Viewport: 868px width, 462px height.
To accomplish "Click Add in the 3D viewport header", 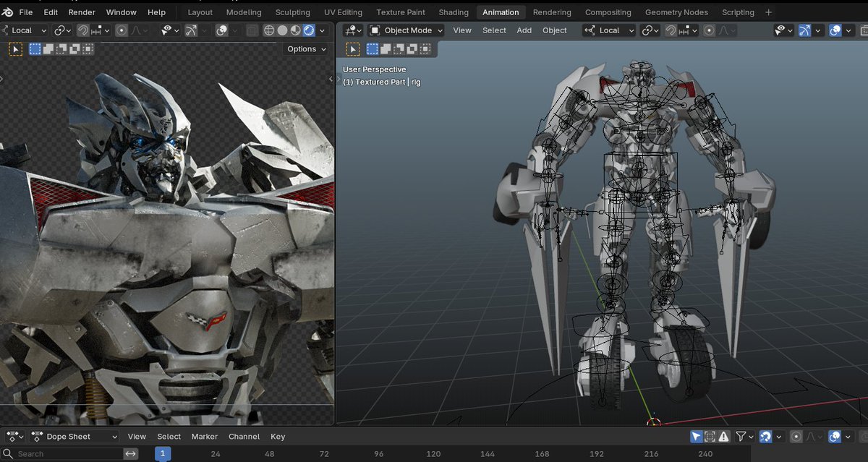I will (x=524, y=30).
